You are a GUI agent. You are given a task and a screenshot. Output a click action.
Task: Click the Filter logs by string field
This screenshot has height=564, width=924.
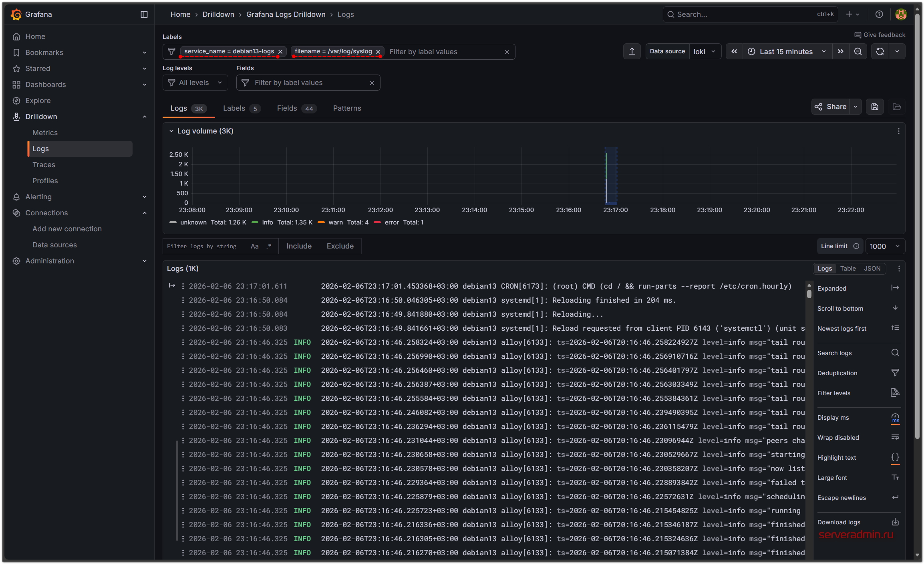pos(202,246)
